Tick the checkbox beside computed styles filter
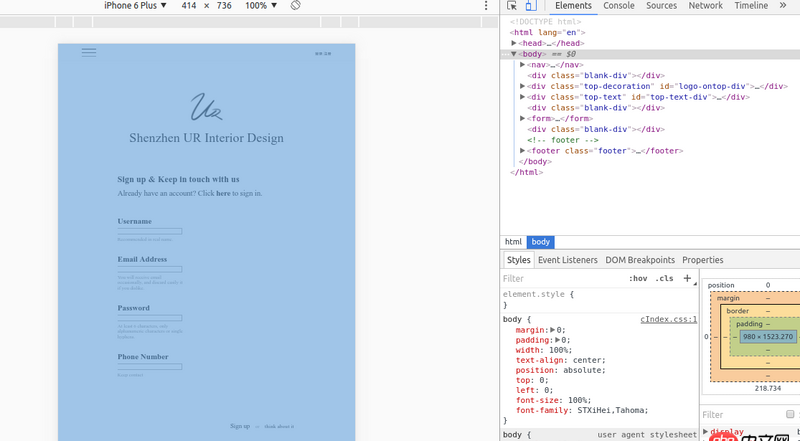800x441 pixels. coord(790,414)
